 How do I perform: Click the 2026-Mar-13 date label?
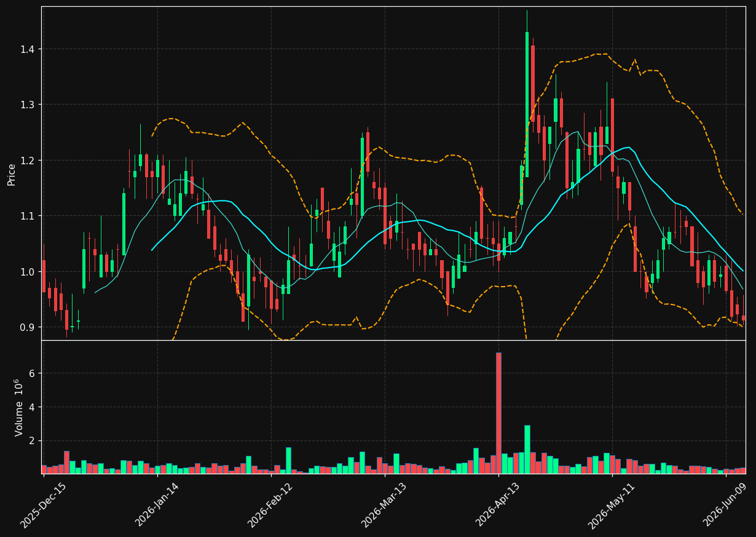pos(384,505)
